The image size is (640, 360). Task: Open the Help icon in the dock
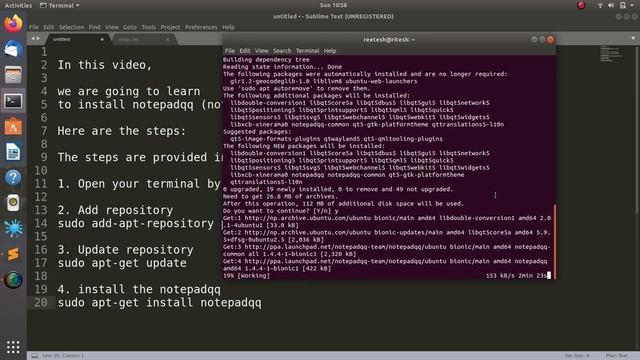coord(13,178)
